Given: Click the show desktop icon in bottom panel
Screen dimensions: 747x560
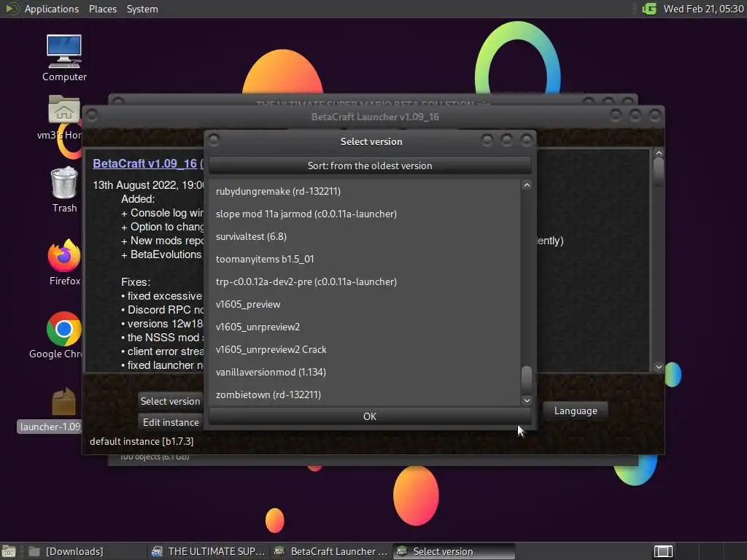Looking at the screenshot, I should [x=9, y=551].
